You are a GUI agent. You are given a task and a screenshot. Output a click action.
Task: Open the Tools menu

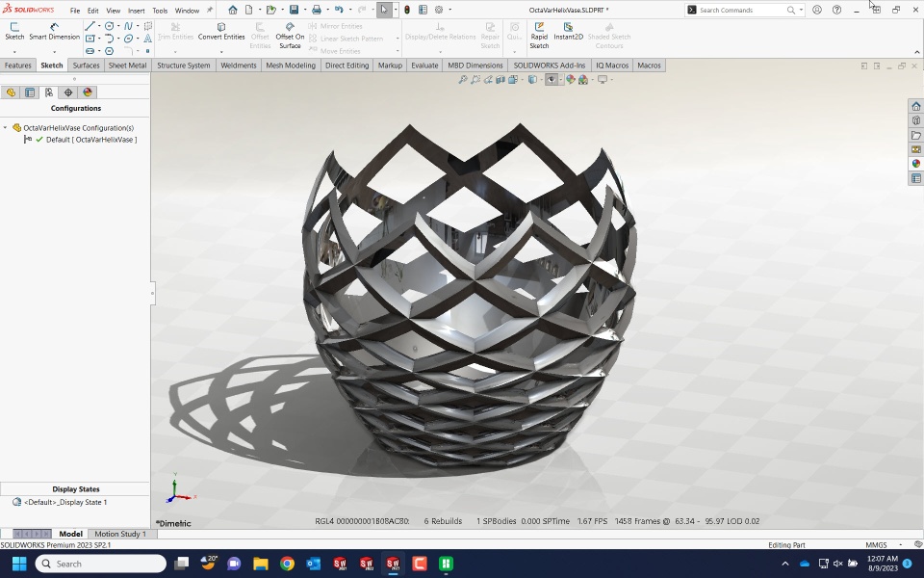(160, 11)
